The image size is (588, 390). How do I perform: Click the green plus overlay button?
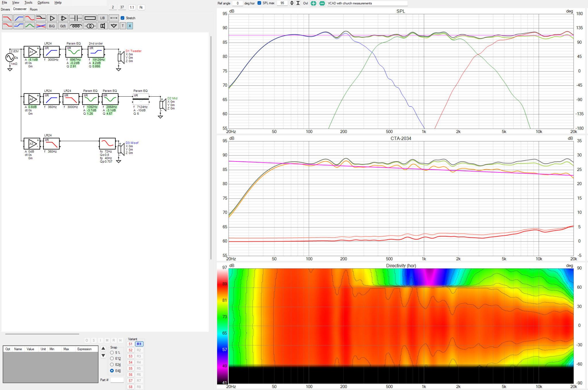coord(314,3)
